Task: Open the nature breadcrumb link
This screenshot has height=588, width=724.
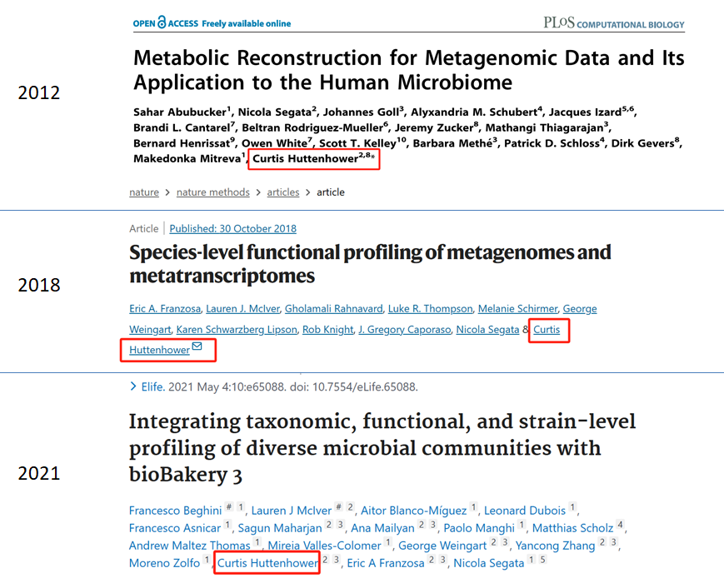Action: [144, 192]
